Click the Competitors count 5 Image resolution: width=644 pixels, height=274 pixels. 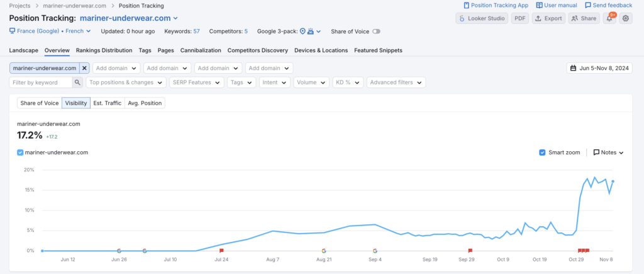pyautogui.click(x=246, y=31)
